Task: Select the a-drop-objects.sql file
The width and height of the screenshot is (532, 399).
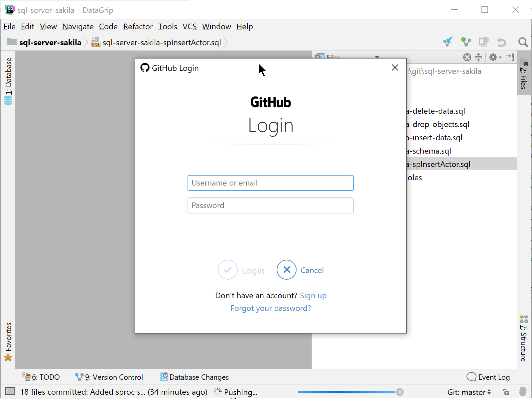Action: pos(437,124)
